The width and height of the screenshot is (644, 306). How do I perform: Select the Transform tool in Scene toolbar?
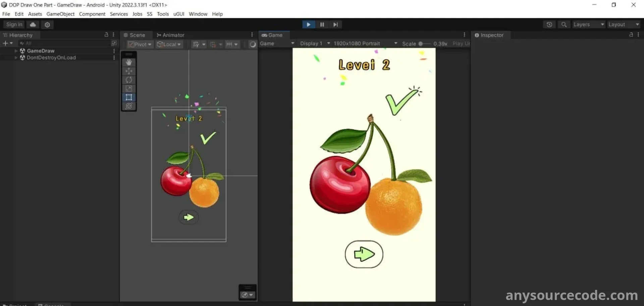[129, 106]
